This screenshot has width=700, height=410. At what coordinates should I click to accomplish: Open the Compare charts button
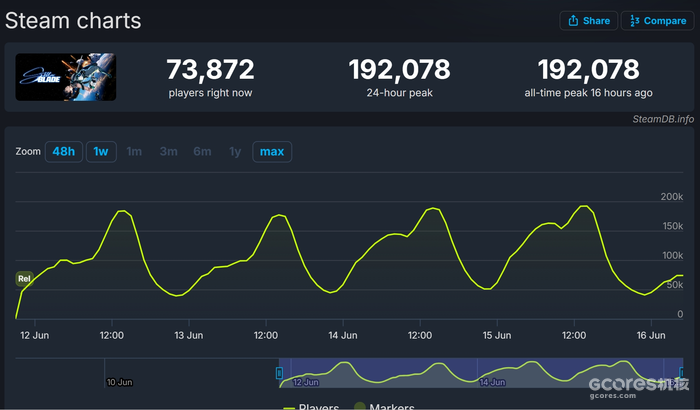658,21
